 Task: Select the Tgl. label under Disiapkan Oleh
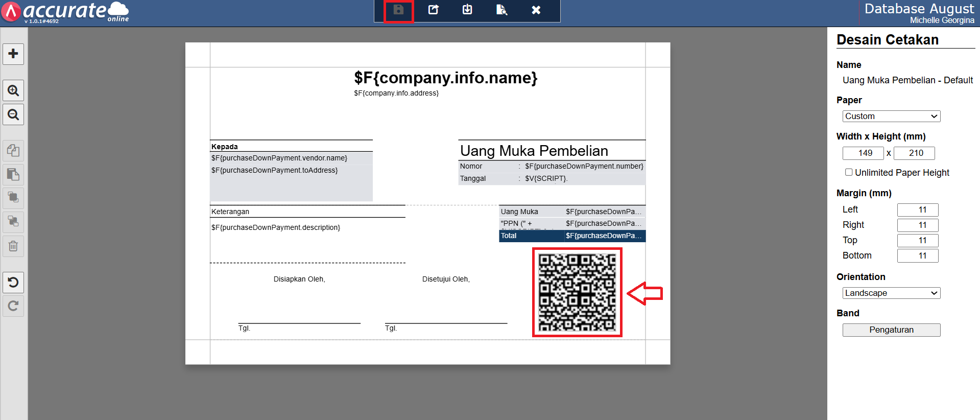(244, 329)
